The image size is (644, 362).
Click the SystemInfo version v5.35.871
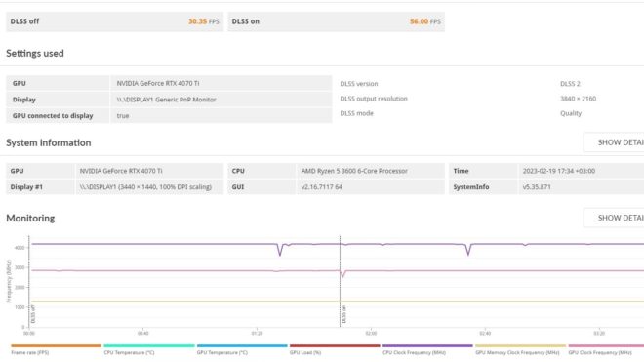pos(537,187)
